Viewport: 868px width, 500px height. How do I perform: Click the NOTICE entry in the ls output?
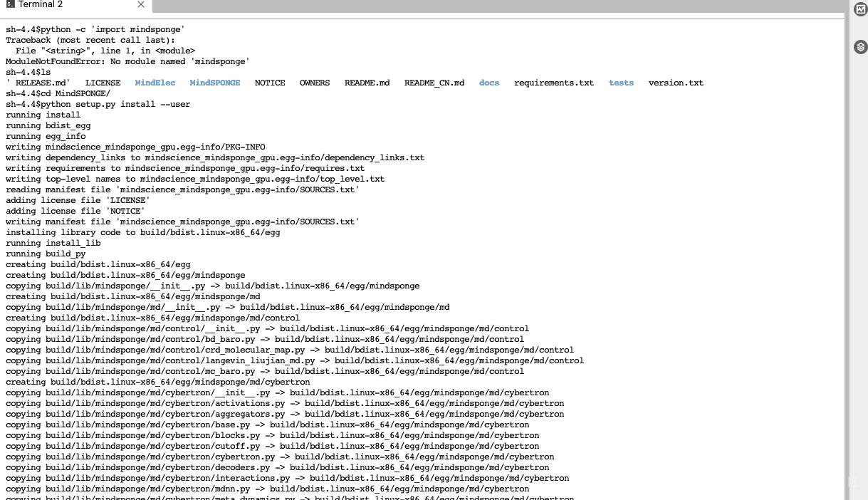click(x=270, y=83)
